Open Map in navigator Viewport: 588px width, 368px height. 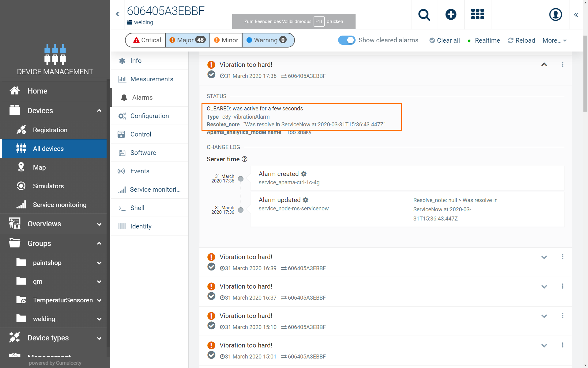tap(54, 167)
